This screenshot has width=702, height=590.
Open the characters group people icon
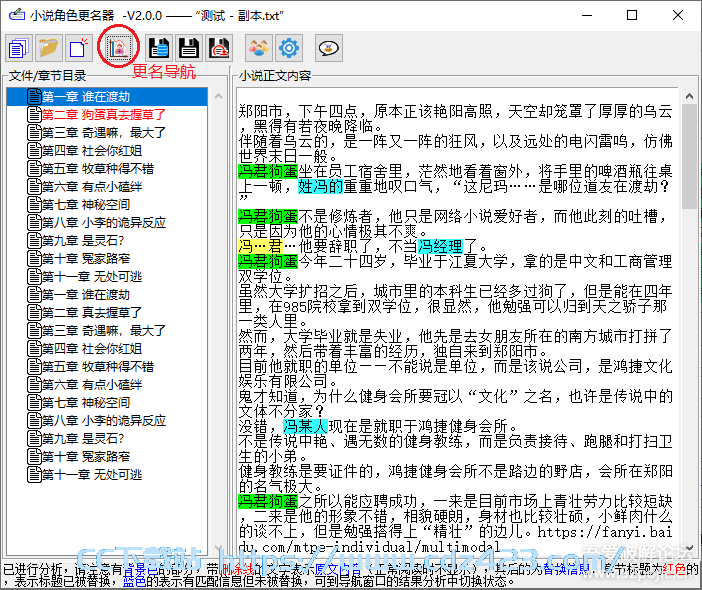coord(259,48)
